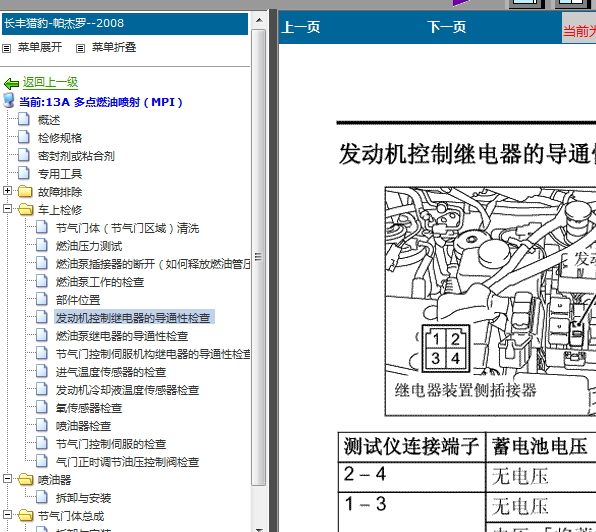Click the 菜单折叠 text button
This screenshot has height=532, width=596.
[x=114, y=48]
